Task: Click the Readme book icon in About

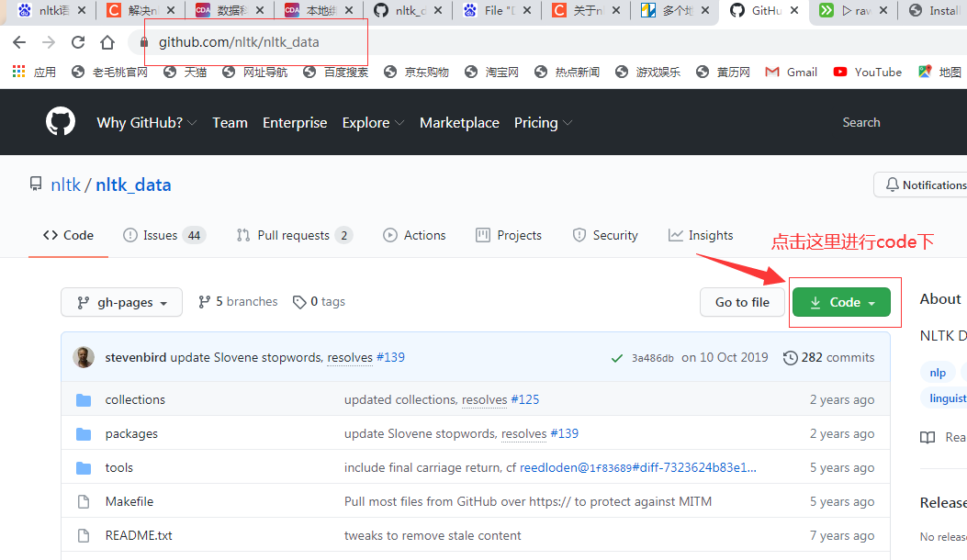Action: pos(928,438)
